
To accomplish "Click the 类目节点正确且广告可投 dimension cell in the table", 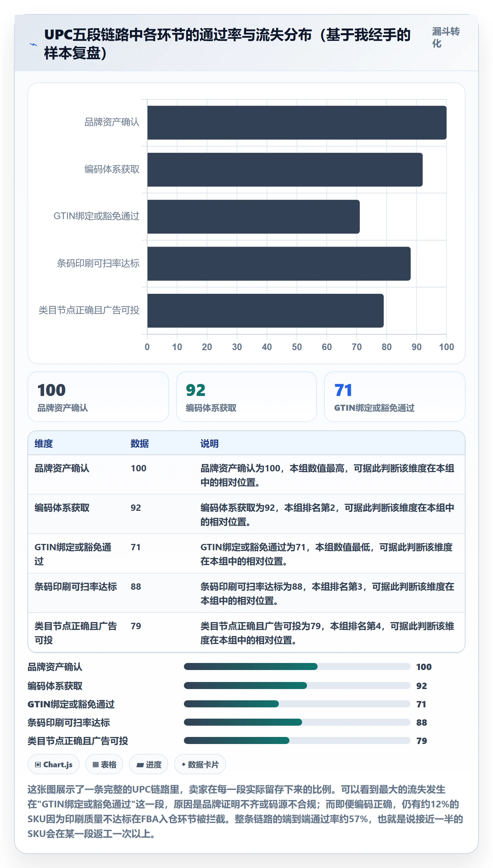I will 76,633.
